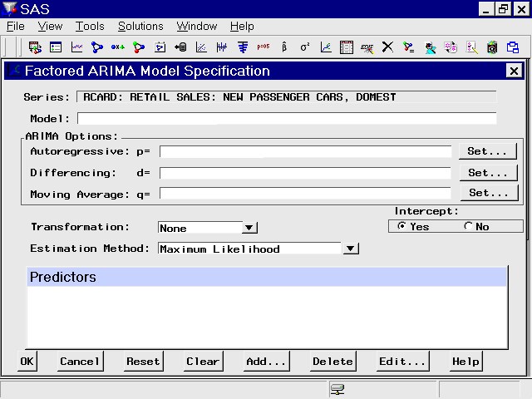Click the Add... button
The image size is (532, 399).
266,362
